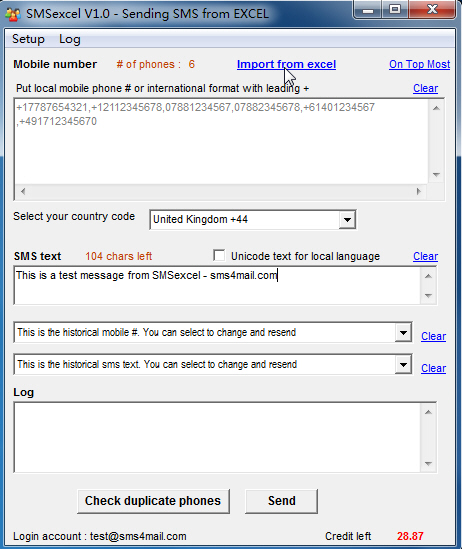
Task: Click inside the SMS text input box
Action: click(x=217, y=285)
